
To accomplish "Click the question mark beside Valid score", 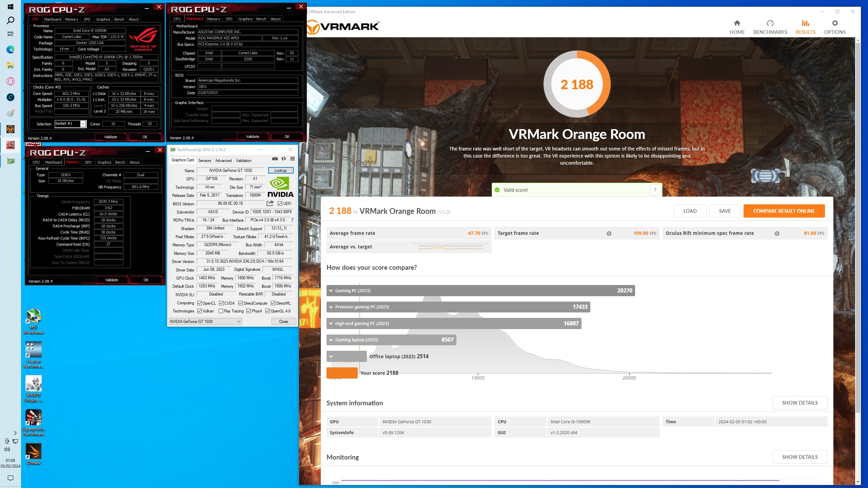I will (655, 190).
